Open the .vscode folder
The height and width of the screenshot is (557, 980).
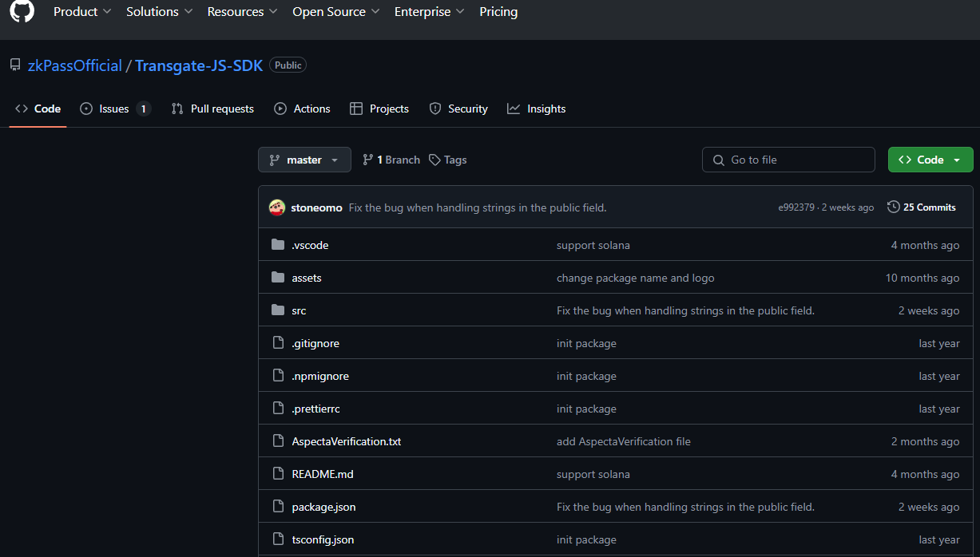310,245
